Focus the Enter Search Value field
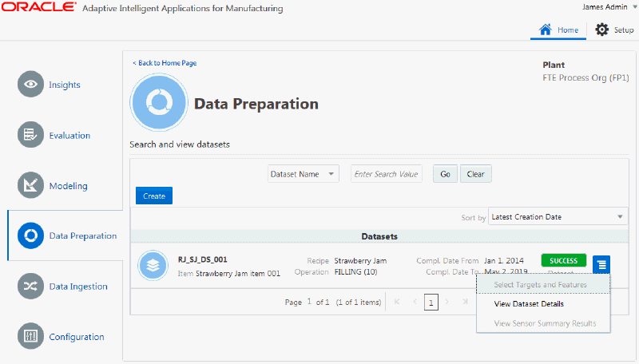 (387, 174)
